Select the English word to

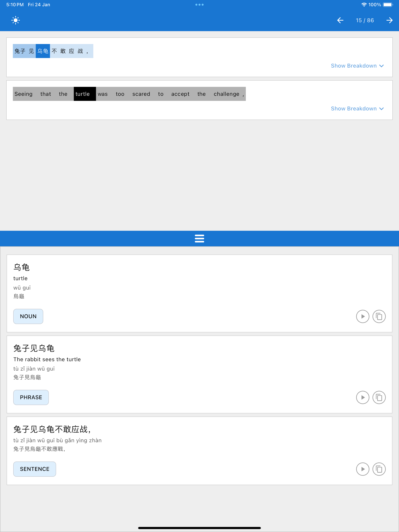(161, 94)
